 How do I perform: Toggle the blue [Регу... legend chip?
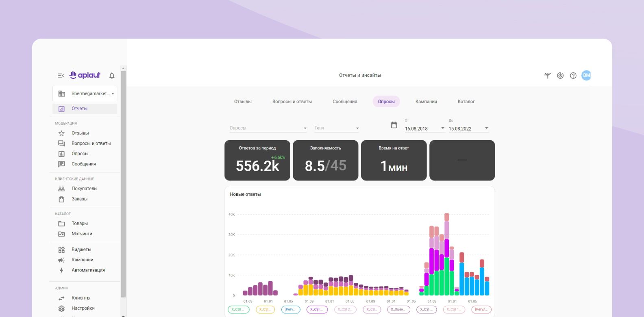pos(290,309)
